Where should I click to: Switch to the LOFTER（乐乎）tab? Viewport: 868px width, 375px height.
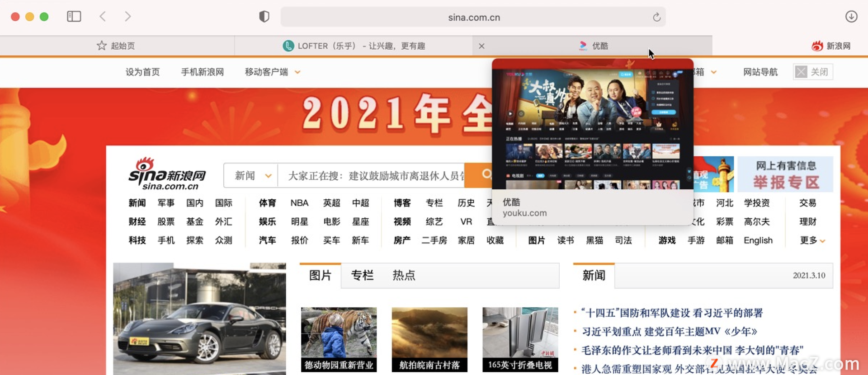point(354,46)
